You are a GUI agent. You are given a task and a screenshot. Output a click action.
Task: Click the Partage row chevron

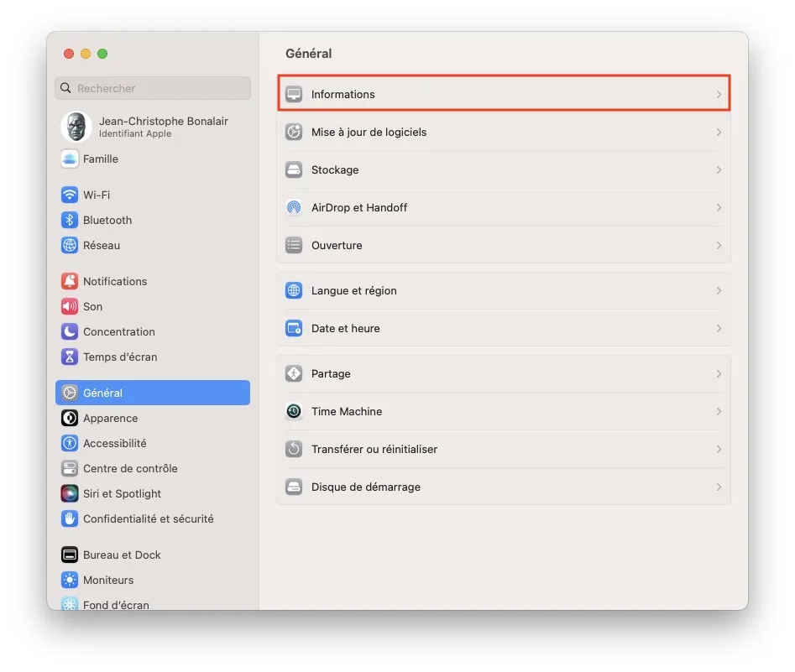[x=719, y=373]
